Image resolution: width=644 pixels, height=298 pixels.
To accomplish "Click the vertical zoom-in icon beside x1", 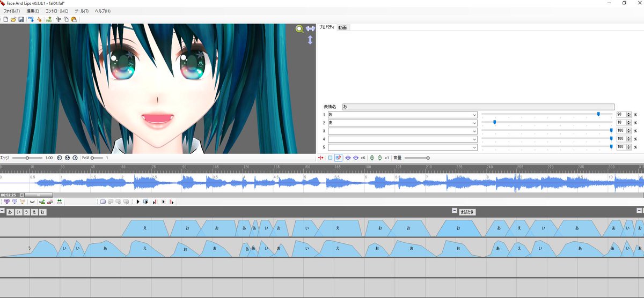I will pos(372,158).
